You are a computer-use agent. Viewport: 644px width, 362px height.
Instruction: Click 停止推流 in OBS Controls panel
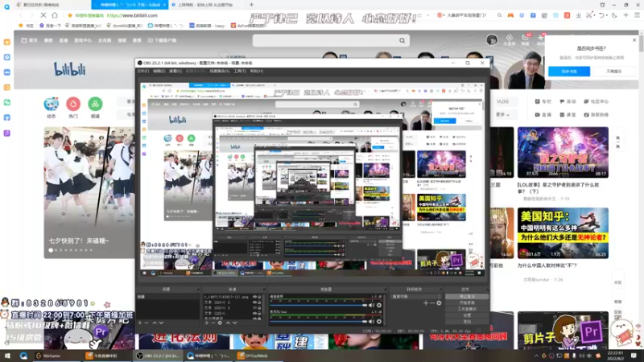467,296
